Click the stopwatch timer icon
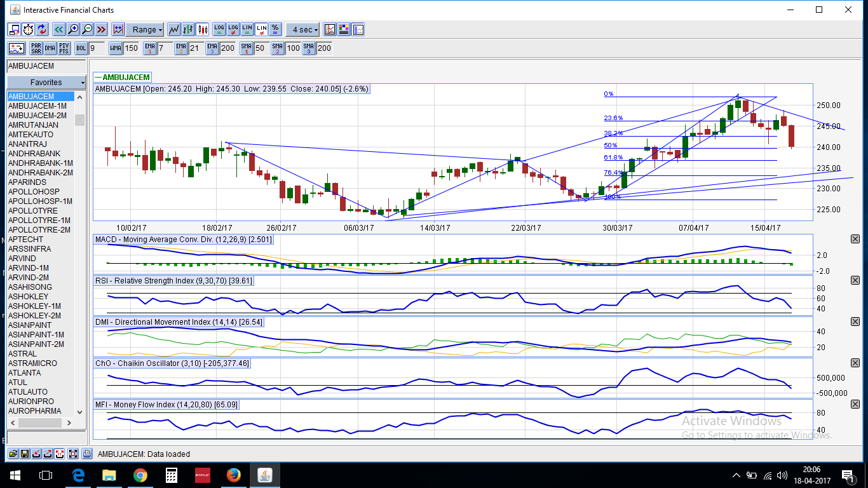The height and width of the screenshot is (488, 868). coord(29,29)
